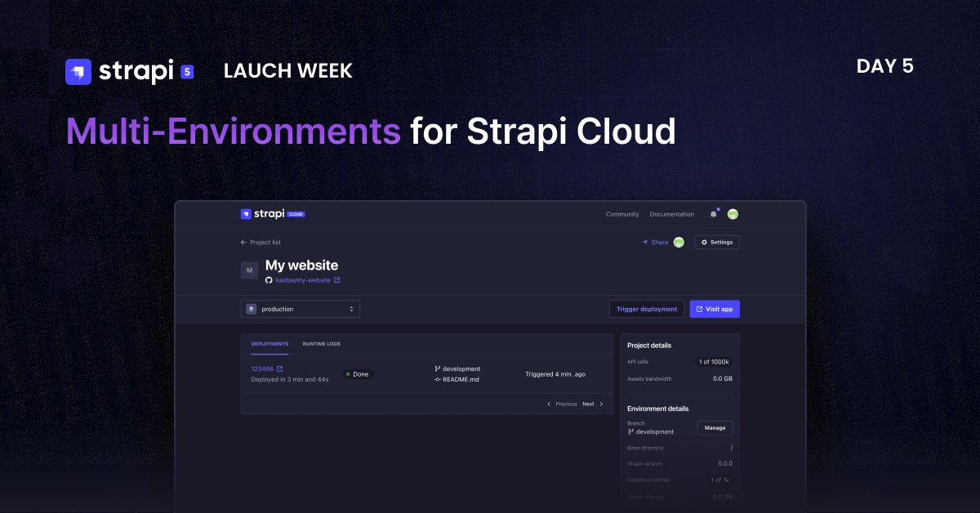
Task: Click the 'Deployed in 3 min and 44s' text
Action: pos(290,380)
